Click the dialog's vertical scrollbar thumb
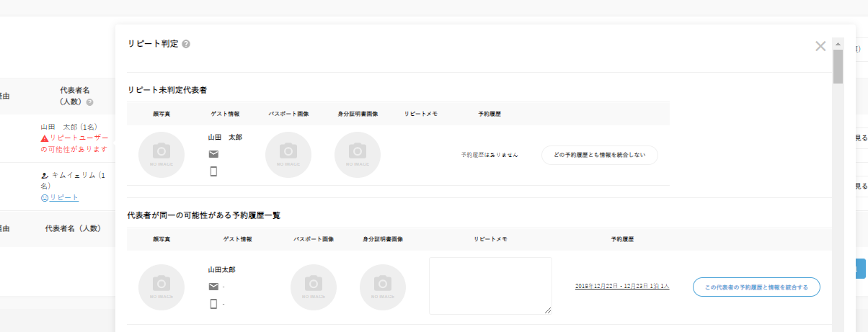 point(838,66)
